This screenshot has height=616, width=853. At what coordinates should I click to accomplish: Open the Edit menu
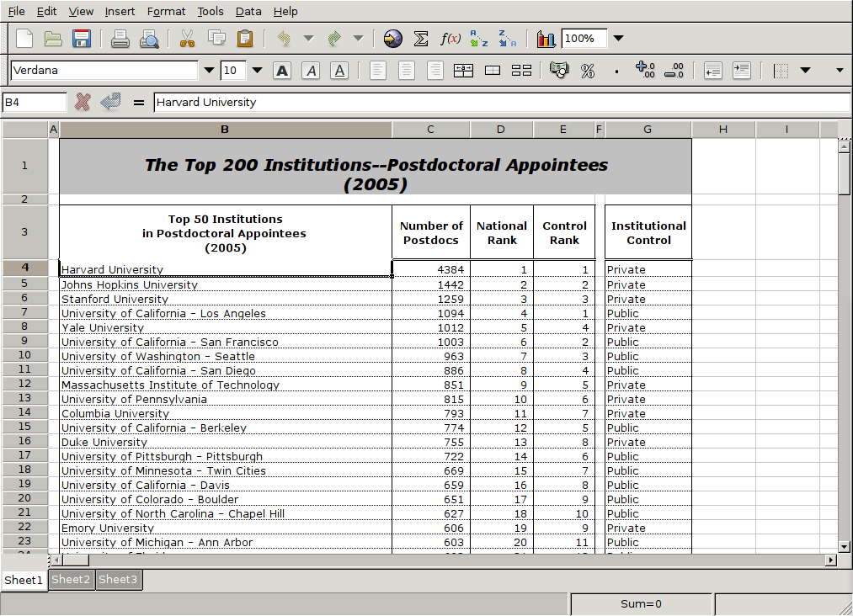(47, 12)
